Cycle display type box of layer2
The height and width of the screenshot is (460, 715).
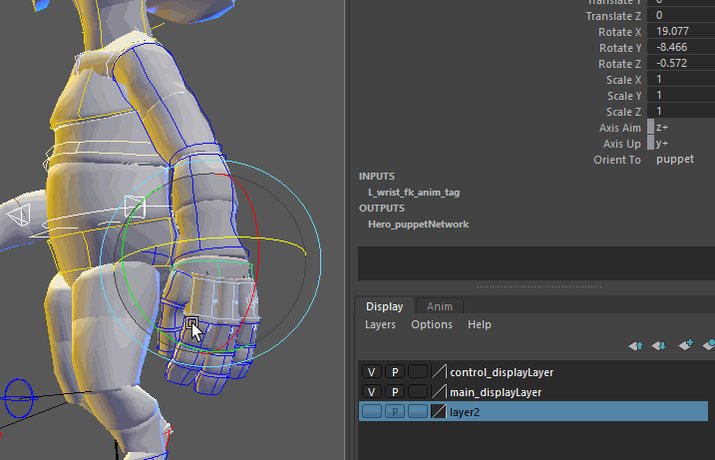tap(418, 412)
